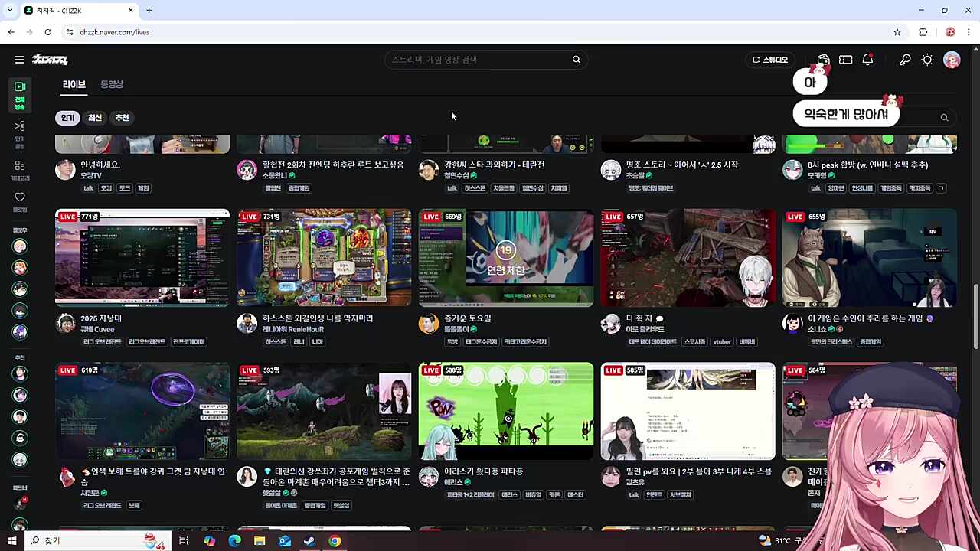The image size is (980, 551).
Task: Open the hamburger sidebar menu
Action: [x=19, y=60]
